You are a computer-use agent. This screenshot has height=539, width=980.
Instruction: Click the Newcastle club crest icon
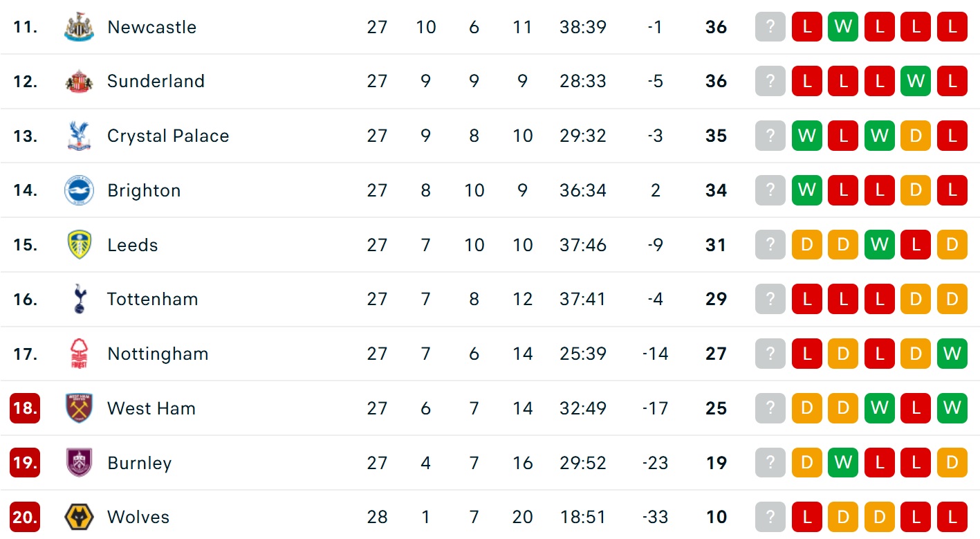tap(79, 27)
